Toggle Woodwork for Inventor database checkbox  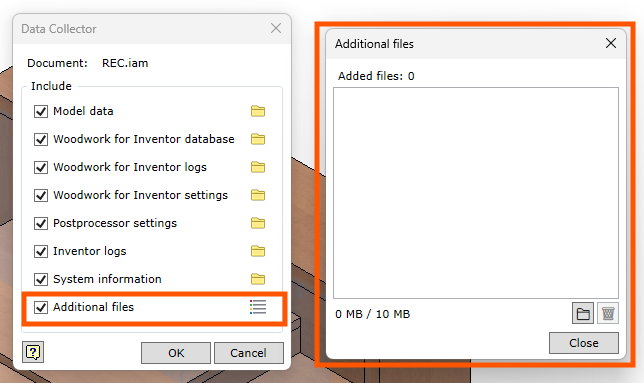41,139
